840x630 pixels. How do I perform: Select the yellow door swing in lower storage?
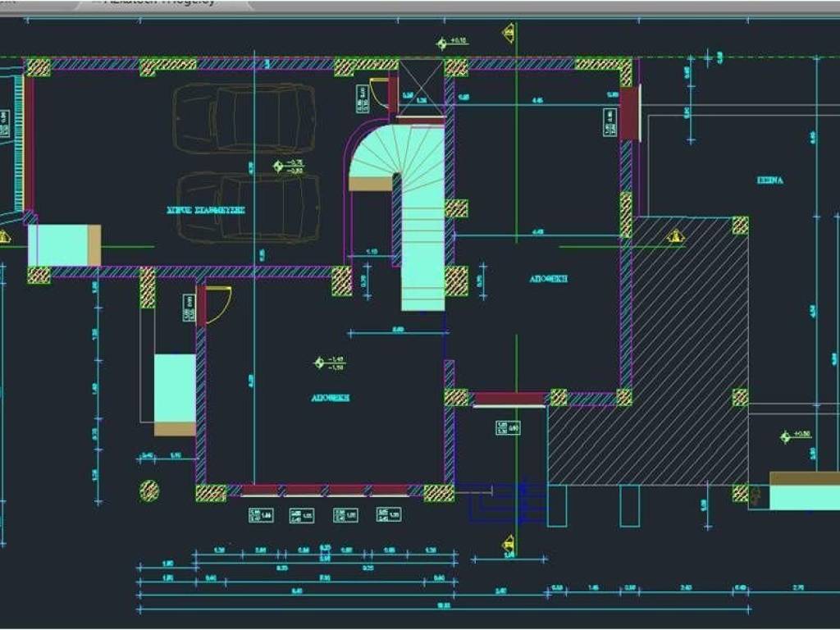pyautogui.click(x=218, y=304)
